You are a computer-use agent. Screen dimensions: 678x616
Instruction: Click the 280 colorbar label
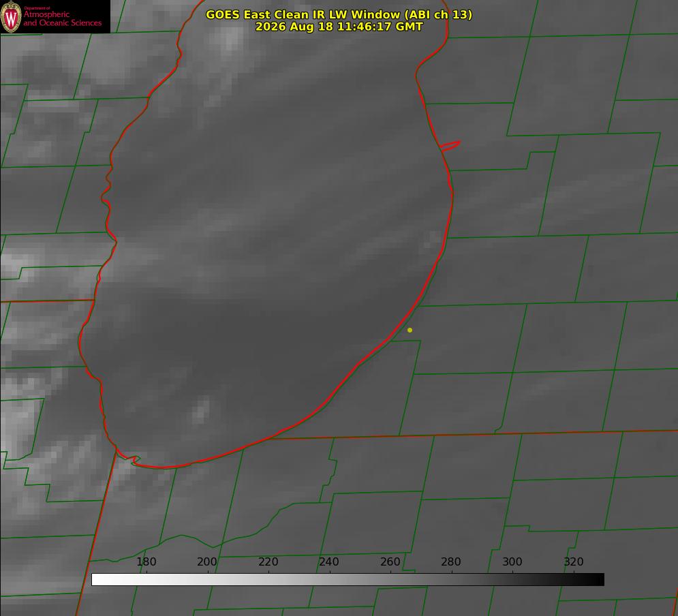click(x=451, y=561)
